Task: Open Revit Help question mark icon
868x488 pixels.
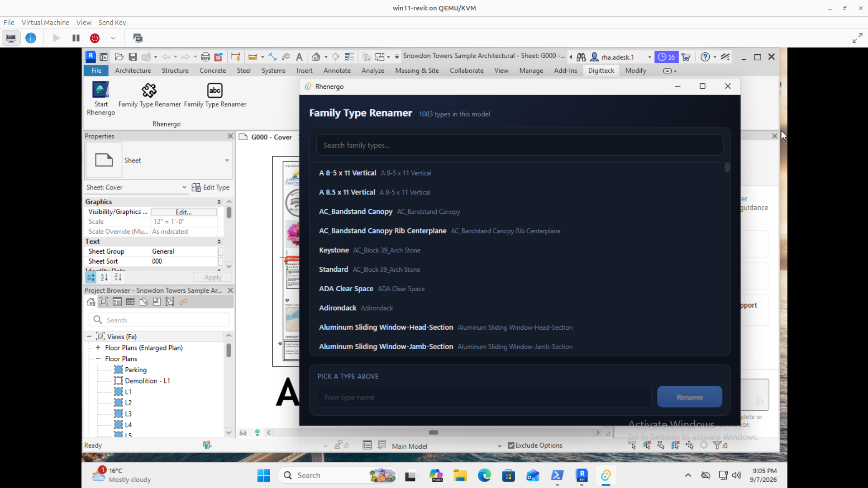Action: (x=705, y=57)
